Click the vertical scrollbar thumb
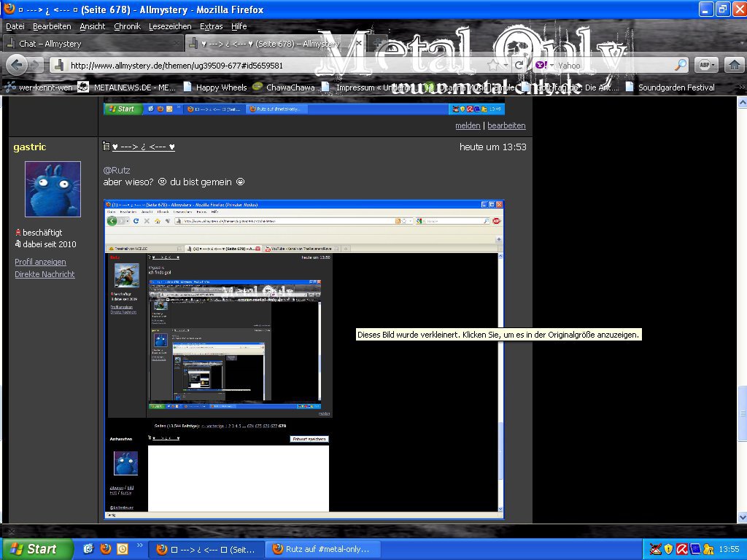This screenshot has height=560, width=747. tap(742, 413)
